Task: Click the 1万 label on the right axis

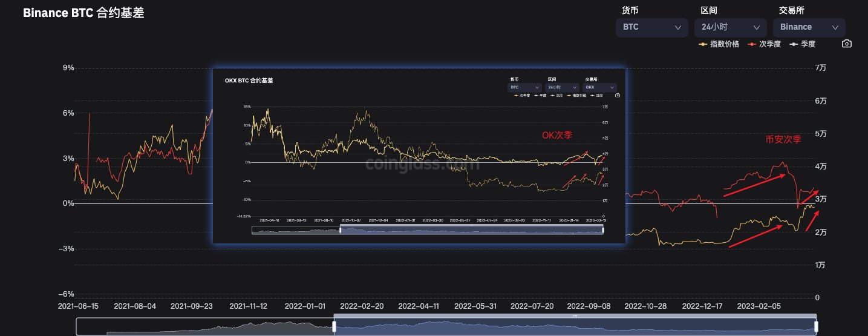Action: tap(821, 265)
